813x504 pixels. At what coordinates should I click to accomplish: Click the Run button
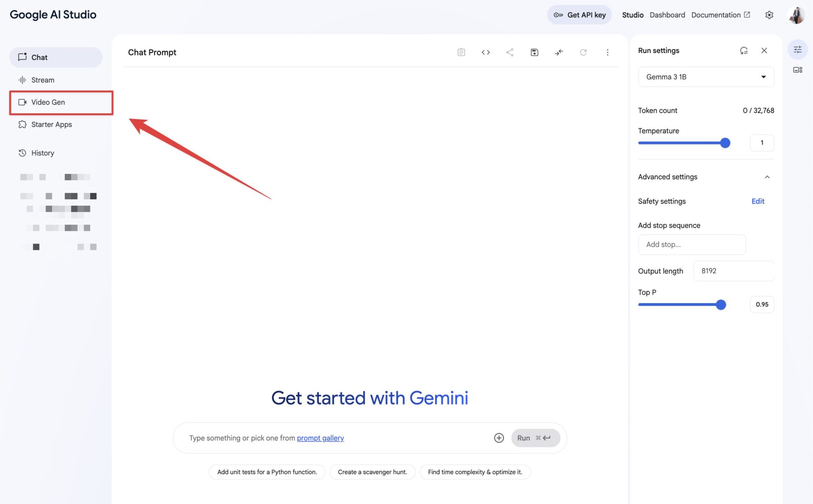coord(535,438)
